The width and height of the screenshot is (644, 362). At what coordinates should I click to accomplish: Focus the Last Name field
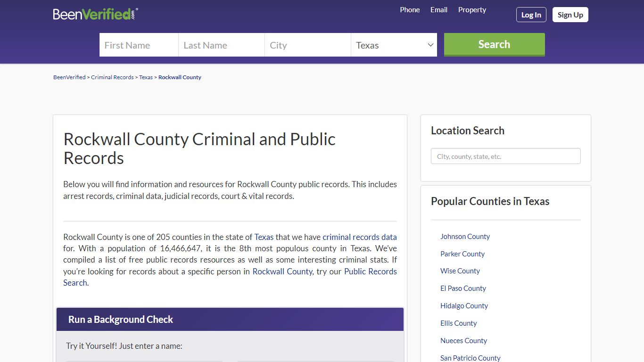pos(222,45)
